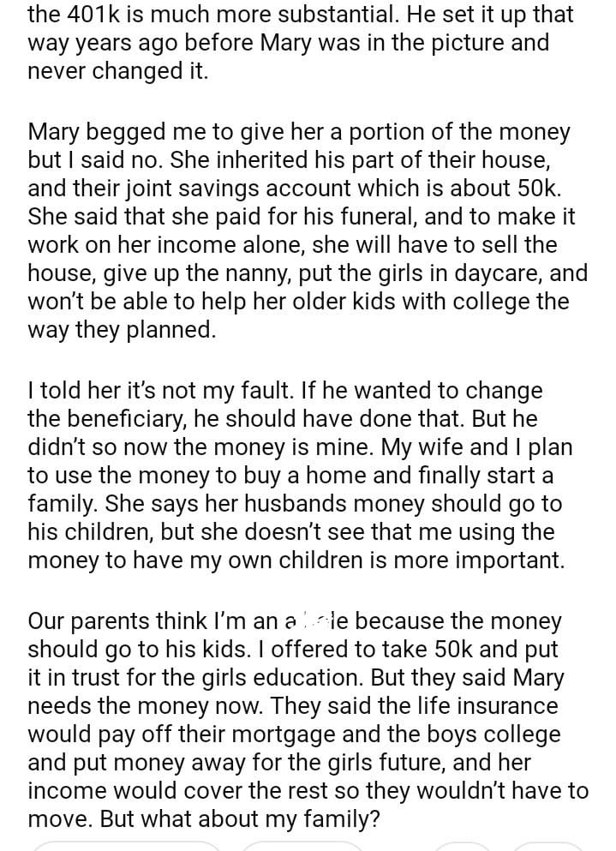Tap the second pill button below the post

tap(302, 847)
